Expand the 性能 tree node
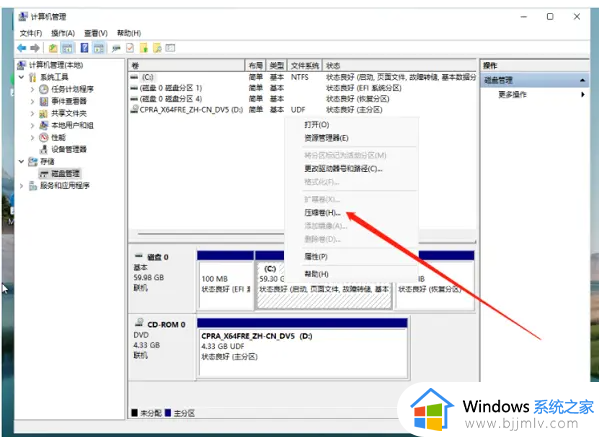 click(32, 138)
